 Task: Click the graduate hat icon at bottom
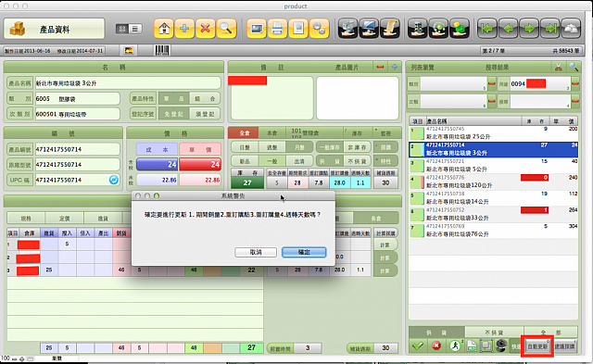click(501, 345)
